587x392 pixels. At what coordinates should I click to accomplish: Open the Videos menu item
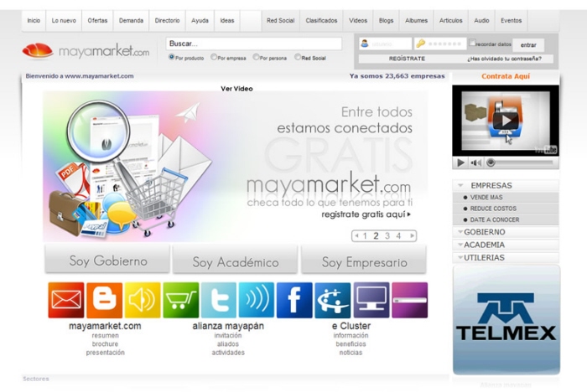tap(358, 21)
